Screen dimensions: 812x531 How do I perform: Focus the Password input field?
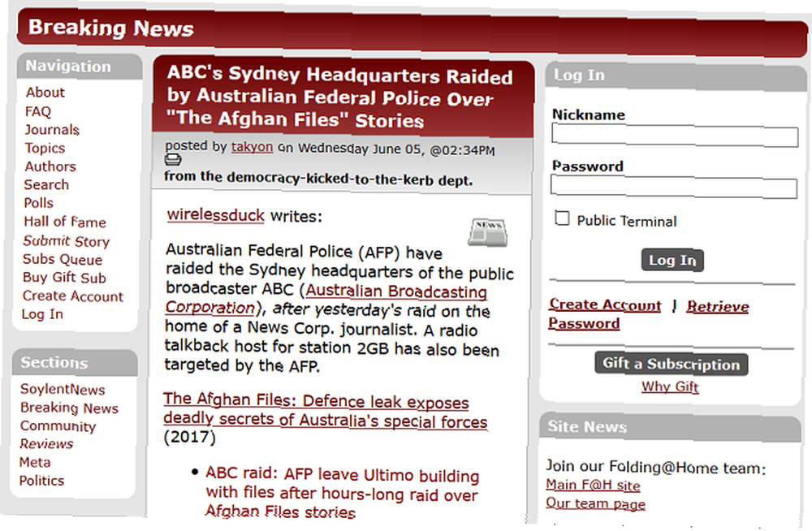(x=674, y=188)
